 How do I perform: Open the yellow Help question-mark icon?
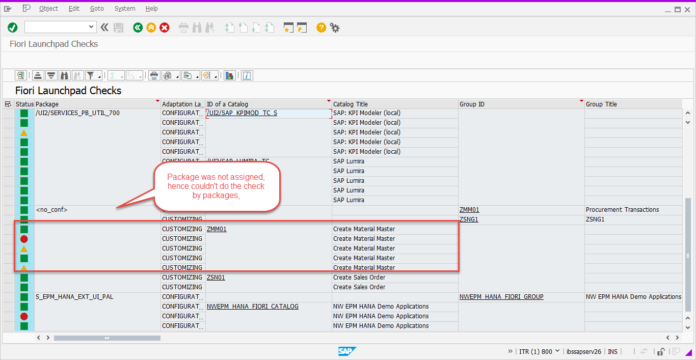(321, 28)
